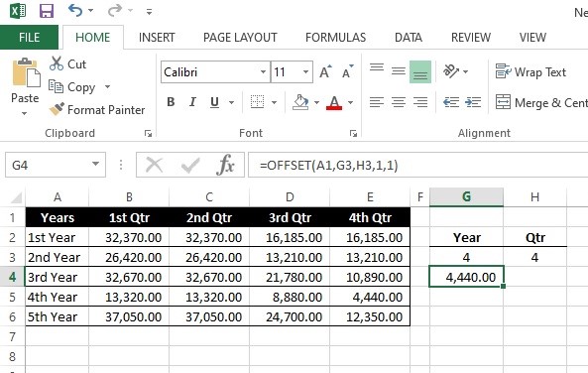Select the result cell showing 4,440.00 in column G
Screen dimensions: 588x373
tap(466, 277)
